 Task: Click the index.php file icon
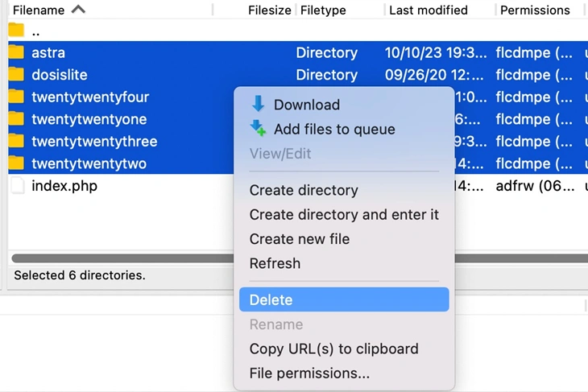click(17, 185)
